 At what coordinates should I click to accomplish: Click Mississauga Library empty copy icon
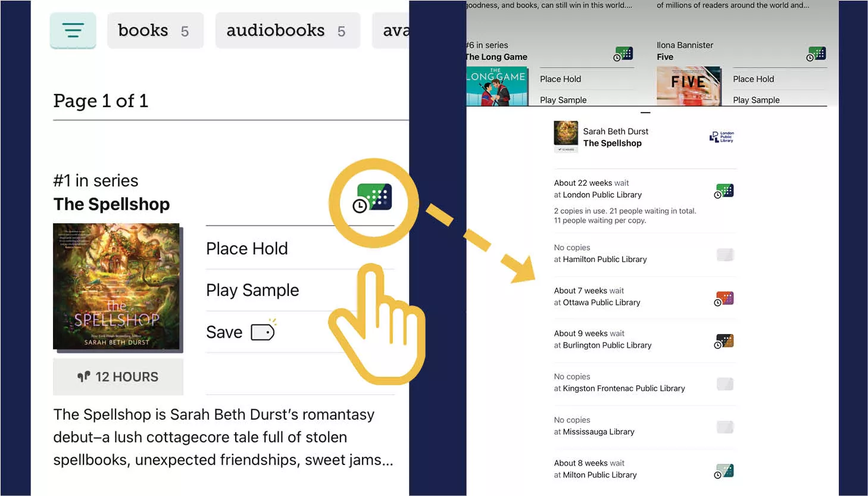(725, 427)
